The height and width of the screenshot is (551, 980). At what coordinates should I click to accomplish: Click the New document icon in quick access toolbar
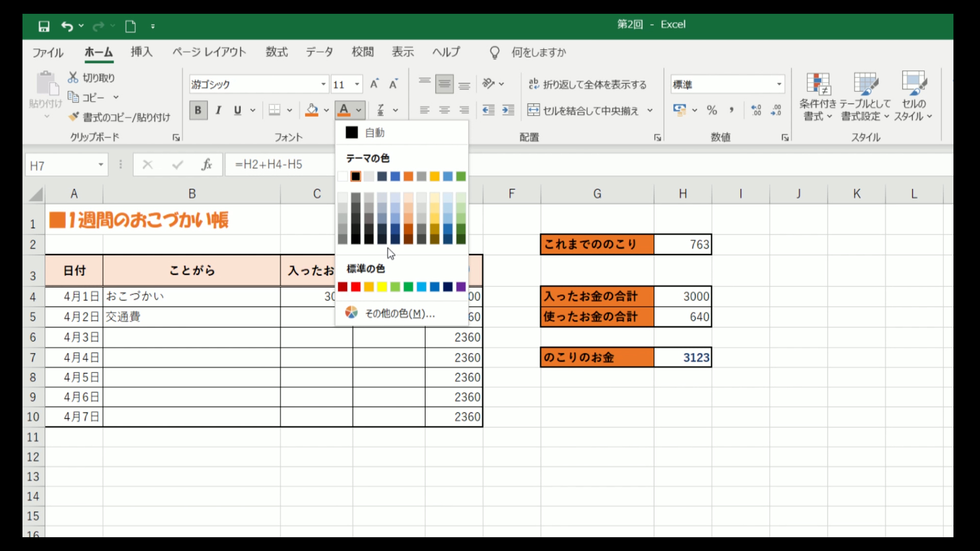click(x=131, y=26)
